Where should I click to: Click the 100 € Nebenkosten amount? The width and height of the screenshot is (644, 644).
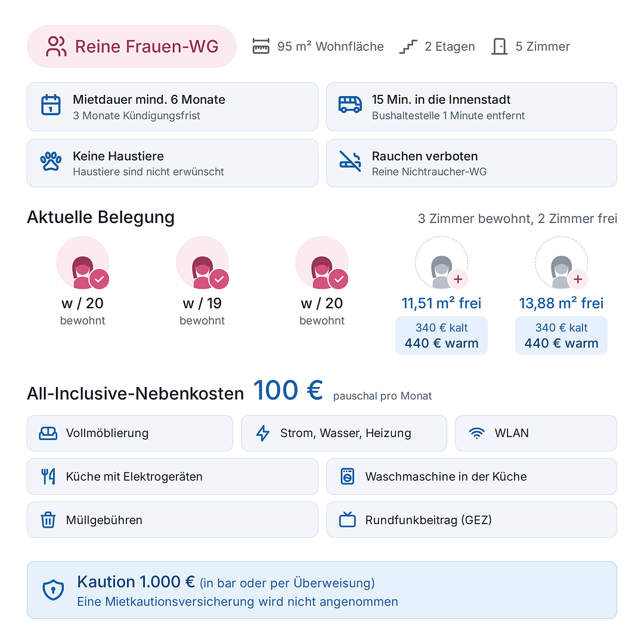click(x=289, y=390)
